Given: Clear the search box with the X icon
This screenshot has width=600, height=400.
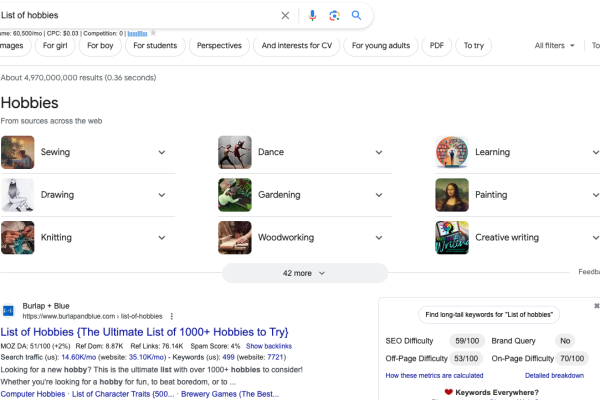Looking at the screenshot, I should tap(285, 15).
